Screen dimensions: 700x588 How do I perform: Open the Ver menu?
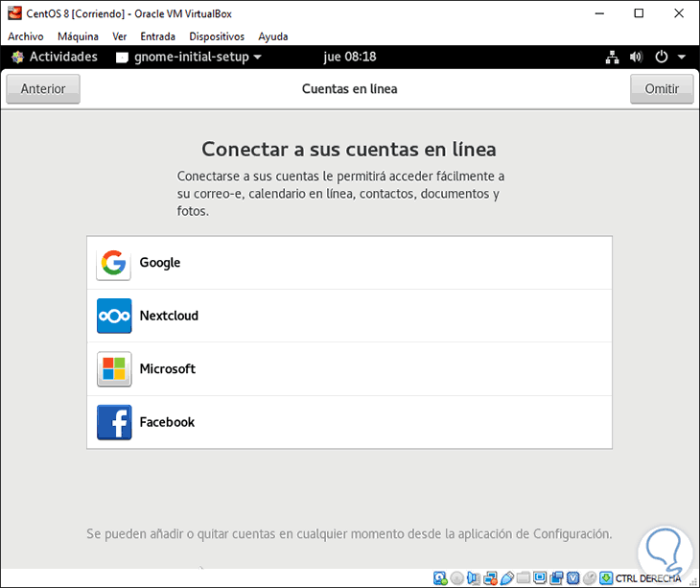point(120,36)
